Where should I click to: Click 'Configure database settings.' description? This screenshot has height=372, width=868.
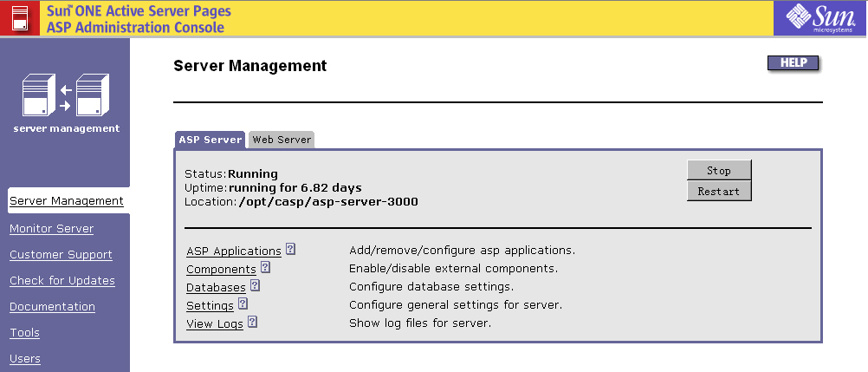[431, 287]
